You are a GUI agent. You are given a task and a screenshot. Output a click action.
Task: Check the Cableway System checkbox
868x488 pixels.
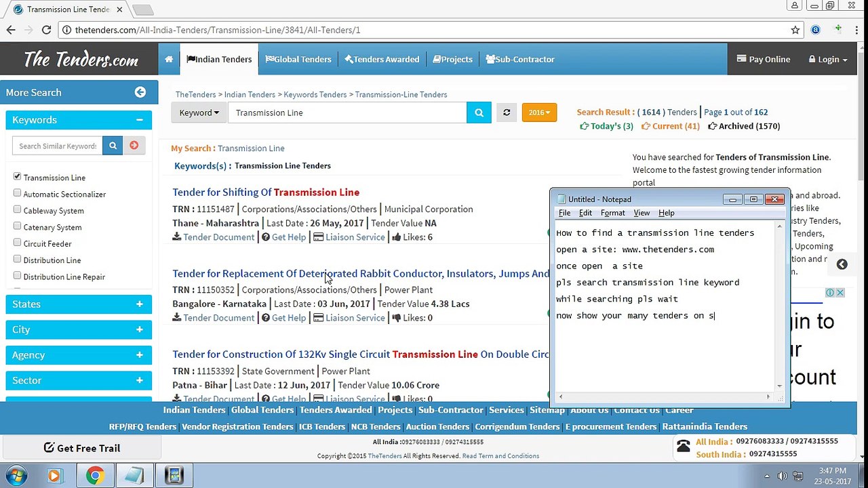click(x=17, y=209)
